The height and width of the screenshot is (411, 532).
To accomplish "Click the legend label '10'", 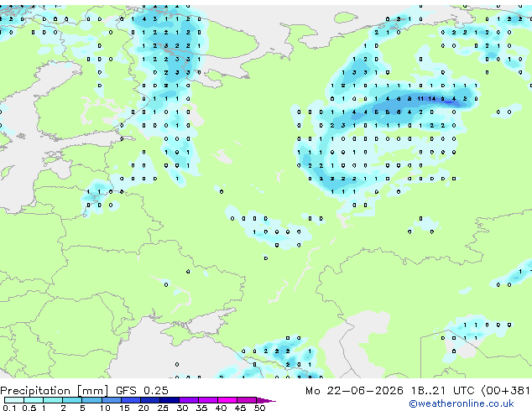I will (x=105, y=408).
